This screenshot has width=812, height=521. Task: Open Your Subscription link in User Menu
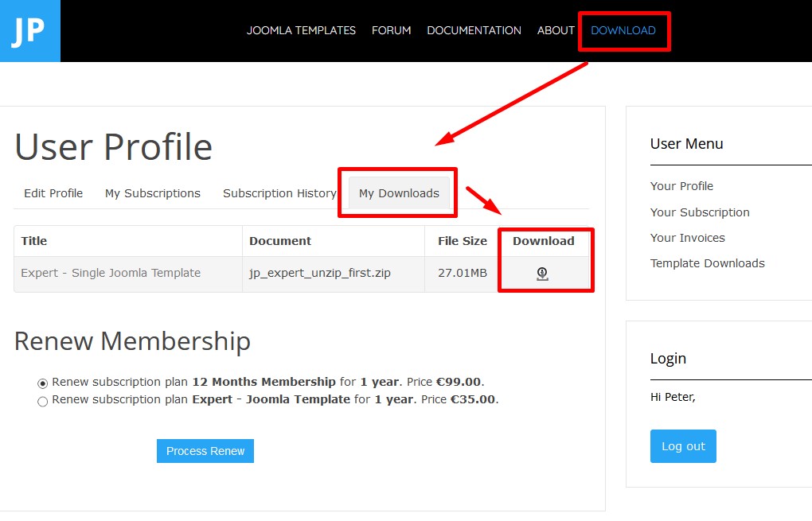(x=700, y=212)
